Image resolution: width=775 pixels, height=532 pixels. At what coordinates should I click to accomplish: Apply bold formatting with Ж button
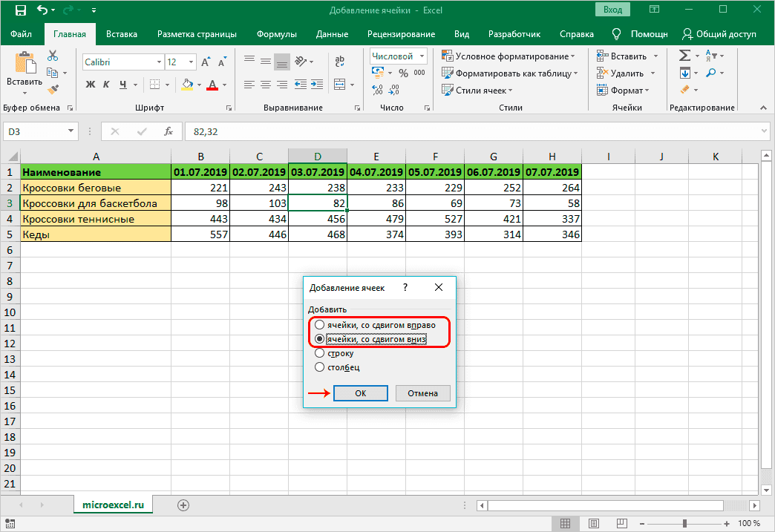(91, 85)
